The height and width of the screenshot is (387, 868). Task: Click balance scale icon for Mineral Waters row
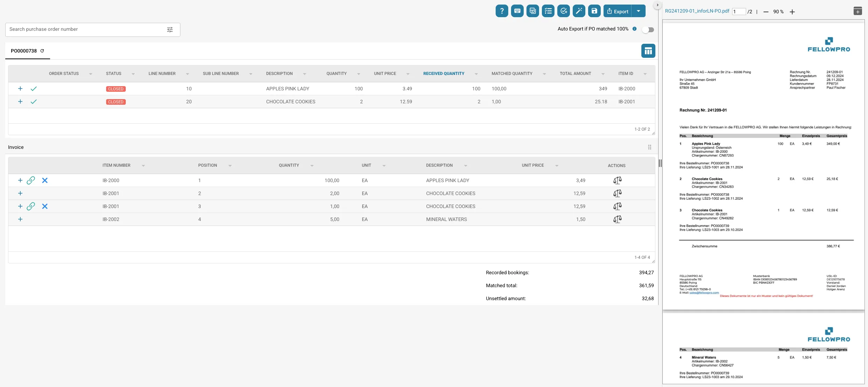(617, 219)
